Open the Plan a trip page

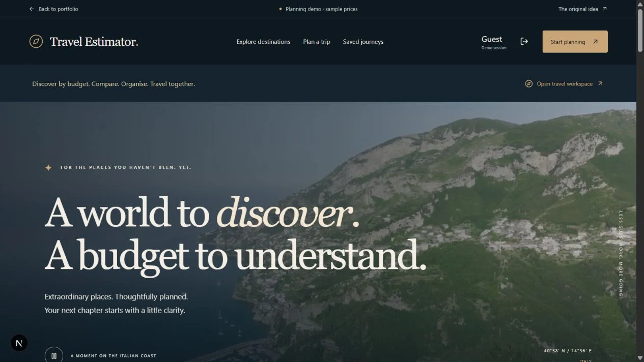[317, 42]
